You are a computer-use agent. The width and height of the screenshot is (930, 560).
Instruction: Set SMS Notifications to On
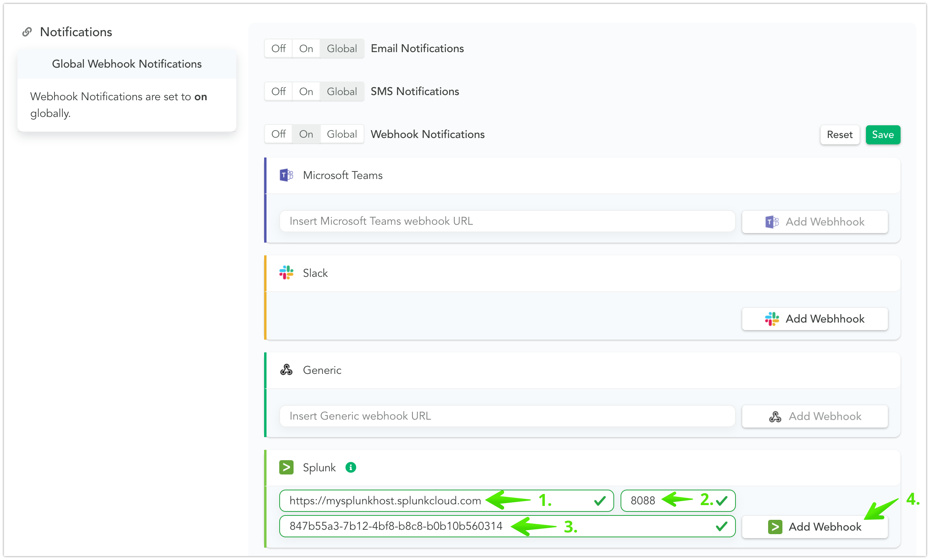tap(306, 91)
